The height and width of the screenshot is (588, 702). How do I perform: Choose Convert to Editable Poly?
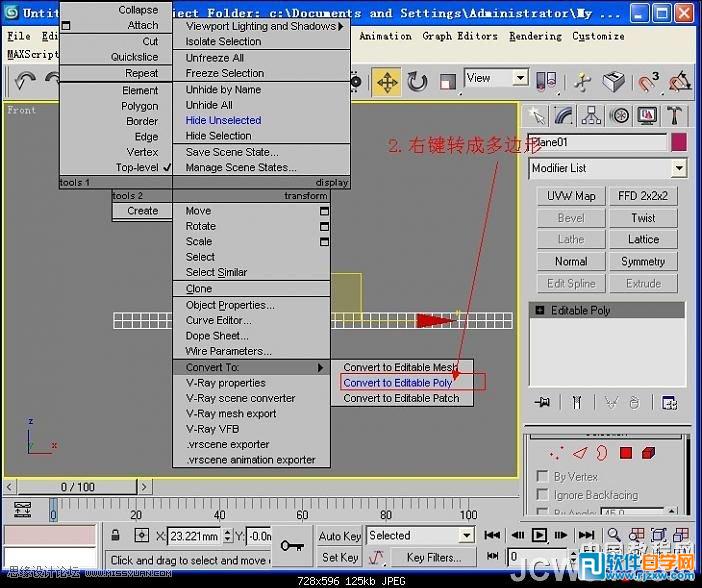398,382
